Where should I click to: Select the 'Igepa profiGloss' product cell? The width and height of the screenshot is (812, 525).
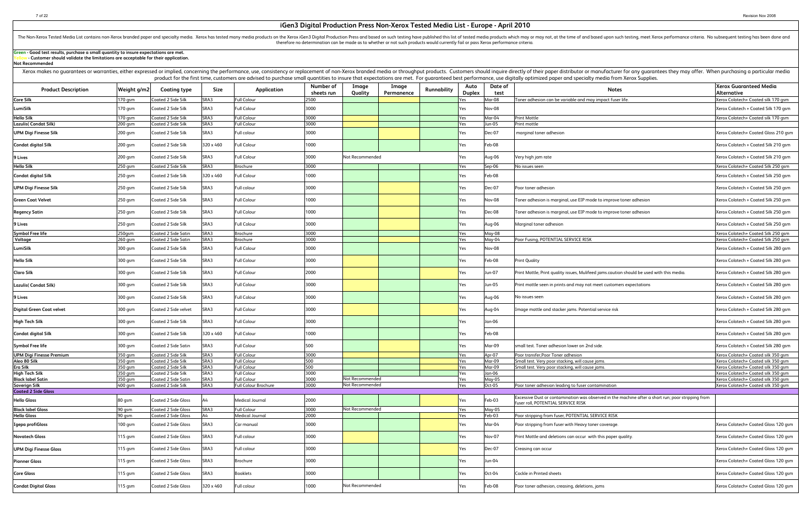coord(65,425)
